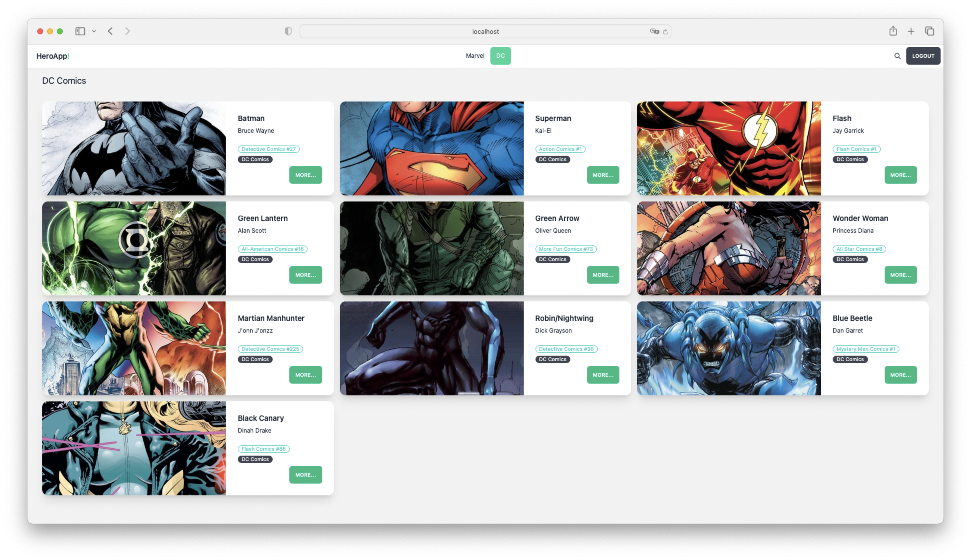Select the DC tab

tap(500, 56)
